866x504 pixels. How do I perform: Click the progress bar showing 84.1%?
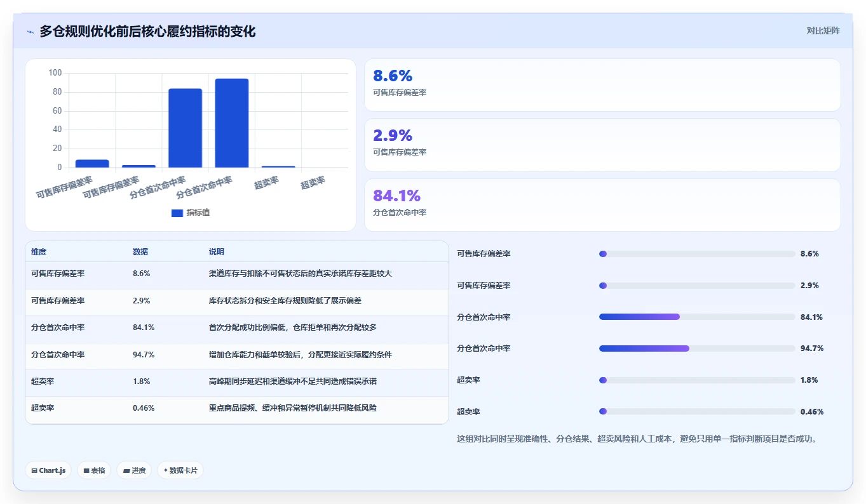[x=697, y=317]
